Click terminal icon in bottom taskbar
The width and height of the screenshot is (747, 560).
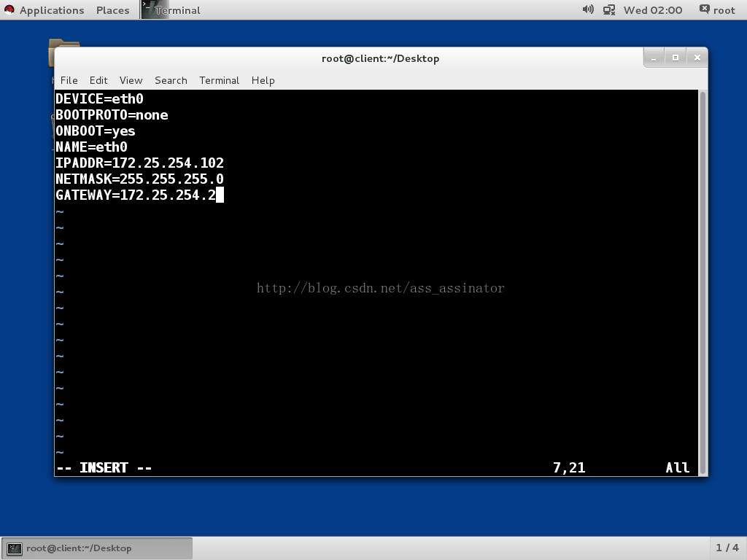pyautogui.click(x=15, y=548)
